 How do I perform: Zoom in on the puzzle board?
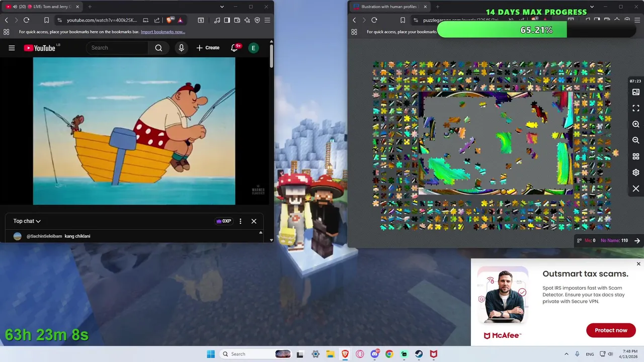(636, 124)
